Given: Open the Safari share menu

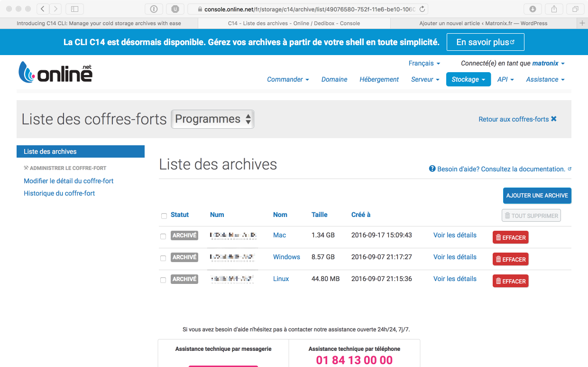Looking at the screenshot, I should point(554,9).
